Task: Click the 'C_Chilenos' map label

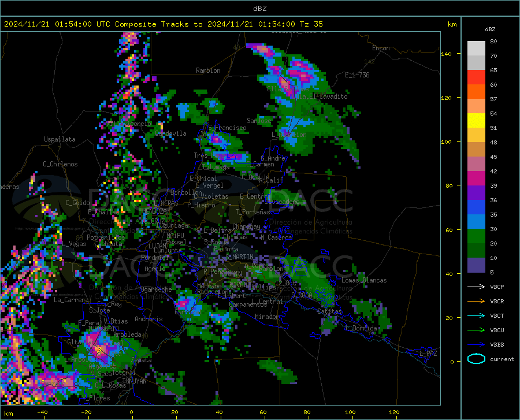Action: click(x=60, y=164)
